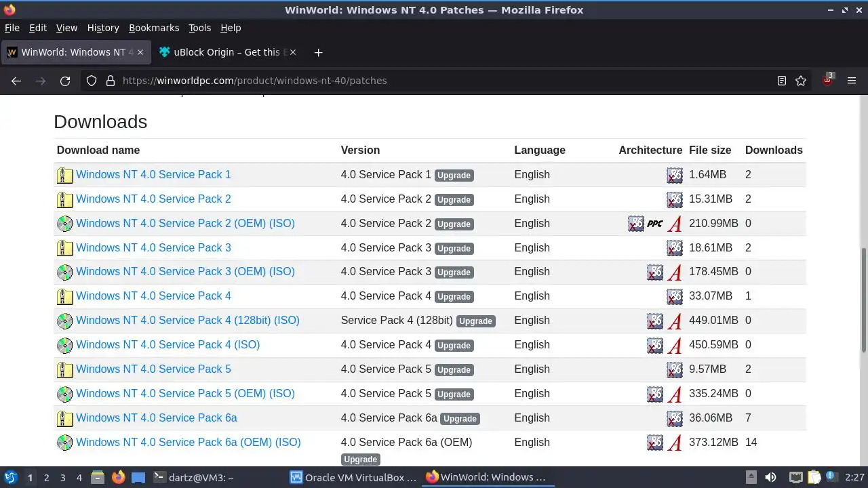
Task: Open the View menu
Action: point(66,28)
